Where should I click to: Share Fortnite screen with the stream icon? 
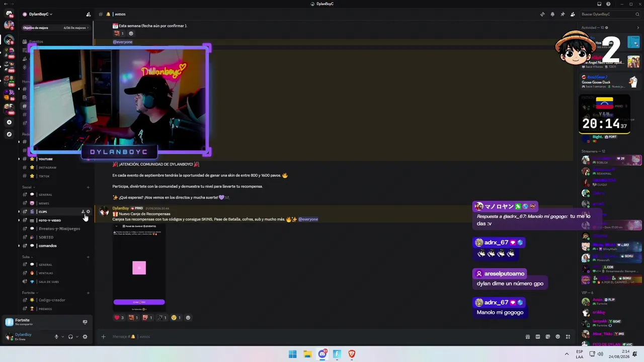coord(85,322)
